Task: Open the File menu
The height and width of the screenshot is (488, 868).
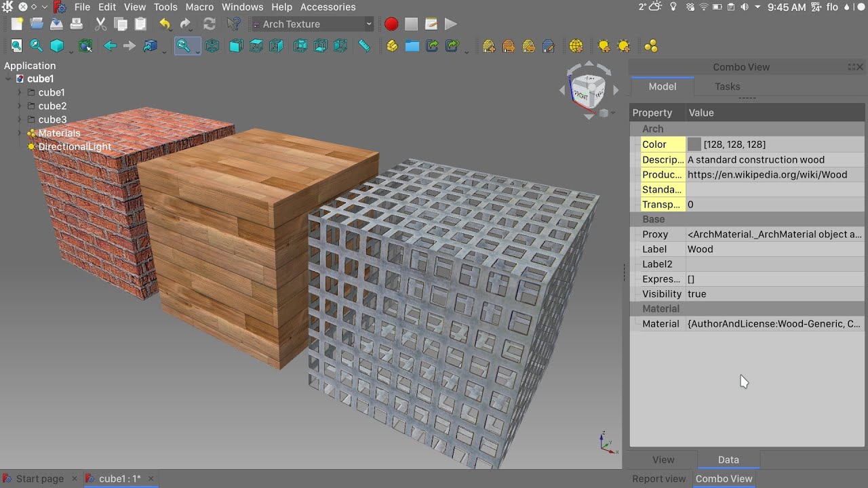Action: click(82, 7)
